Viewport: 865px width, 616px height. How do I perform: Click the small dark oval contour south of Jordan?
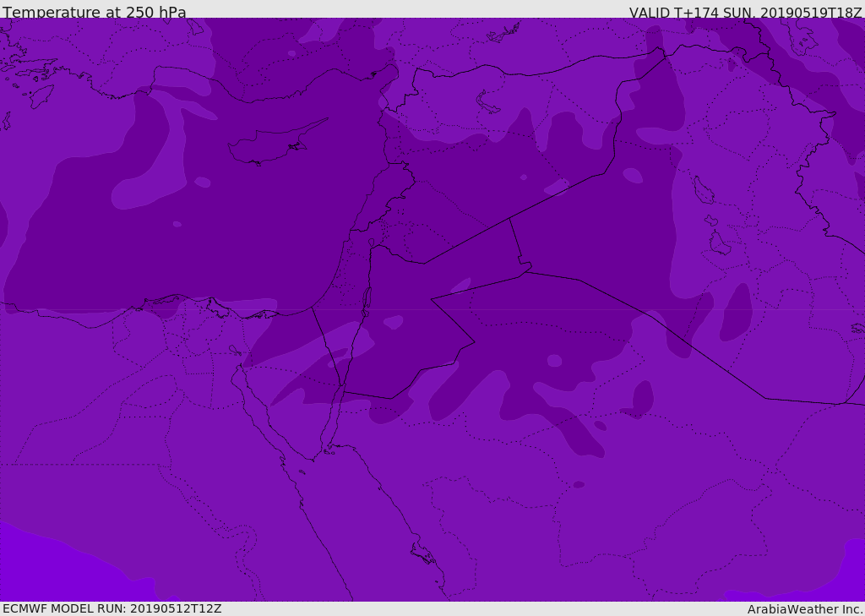point(579,484)
